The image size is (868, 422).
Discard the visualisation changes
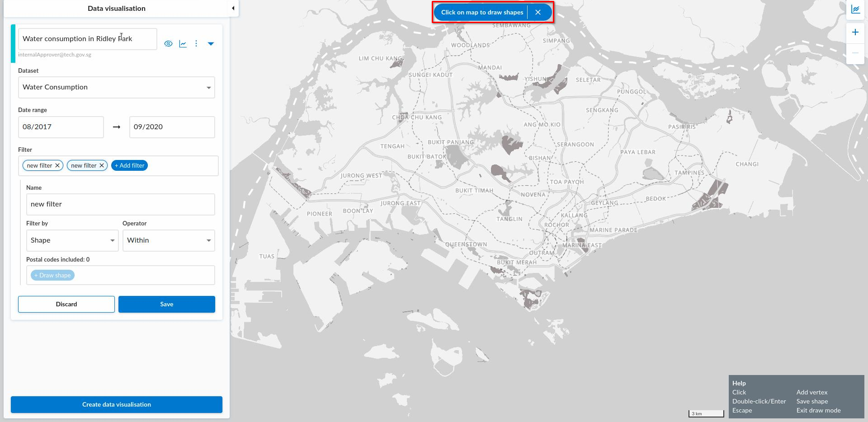click(x=66, y=304)
